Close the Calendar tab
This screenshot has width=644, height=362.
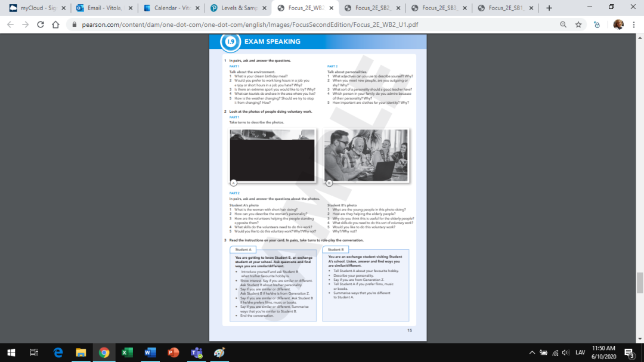[x=197, y=8]
